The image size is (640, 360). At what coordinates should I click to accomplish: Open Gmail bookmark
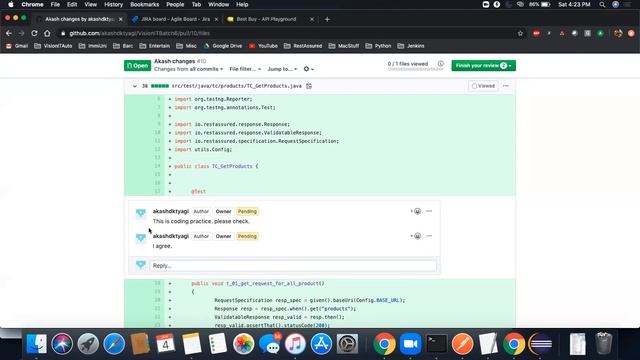[x=17, y=46]
